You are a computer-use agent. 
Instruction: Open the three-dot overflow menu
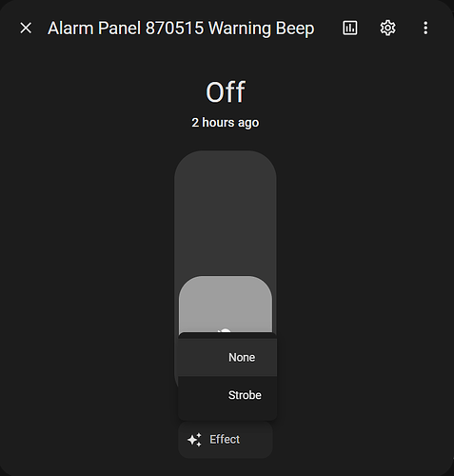point(425,28)
